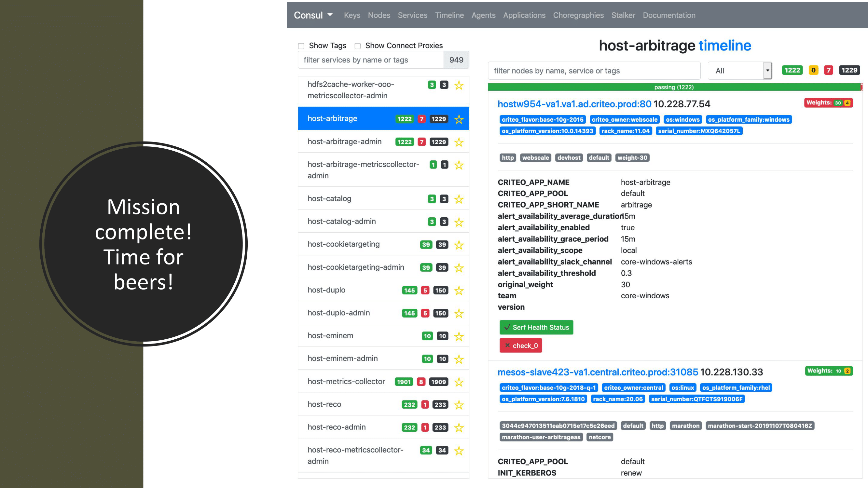Star the host-reco service

coord(459,404)
